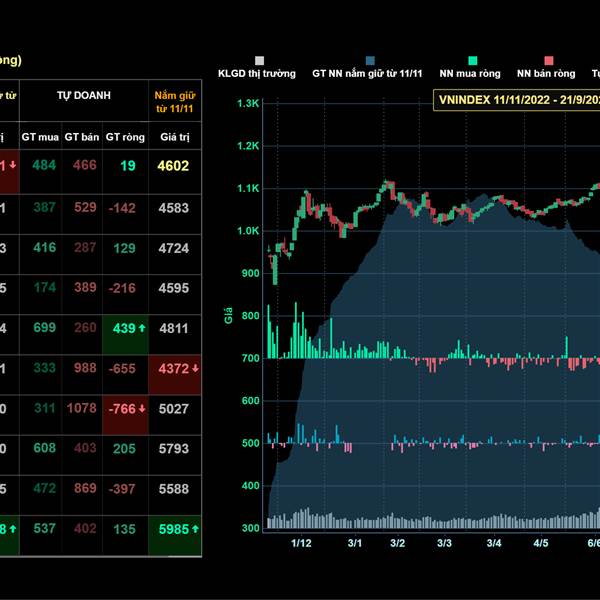Viewport: 600px width, 600px height.
Task: Select the holding value 5027
Action: click(174, 409)
